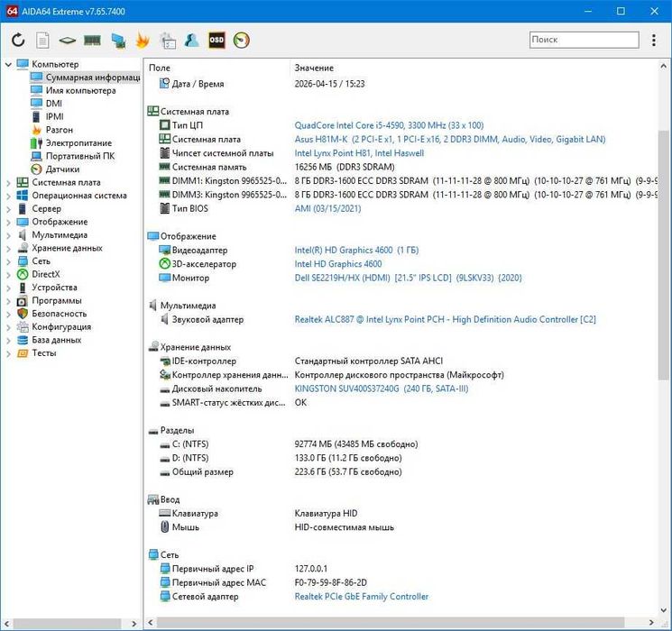Open the DMI tree item
Image resolution: width=672 pixels, height=631 pixels.
(46, 104)
